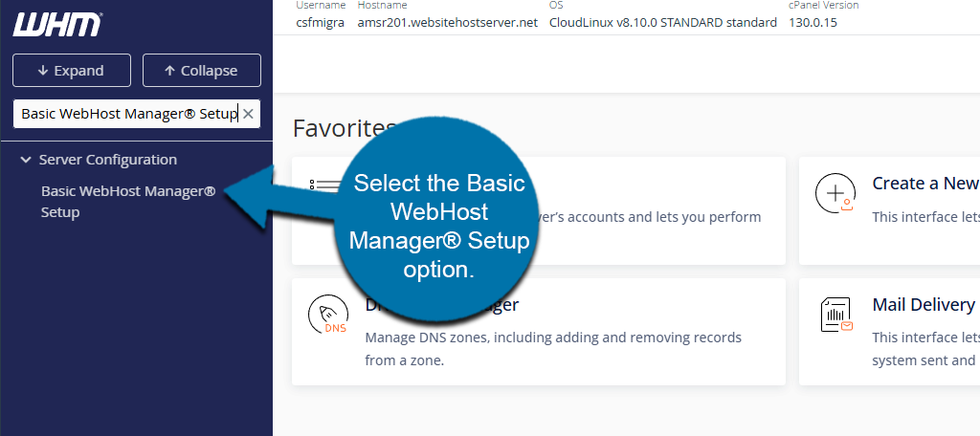Click the hostname amsr201.websitehostserver.net
980x436 pixels.
(x=448, y=22)
